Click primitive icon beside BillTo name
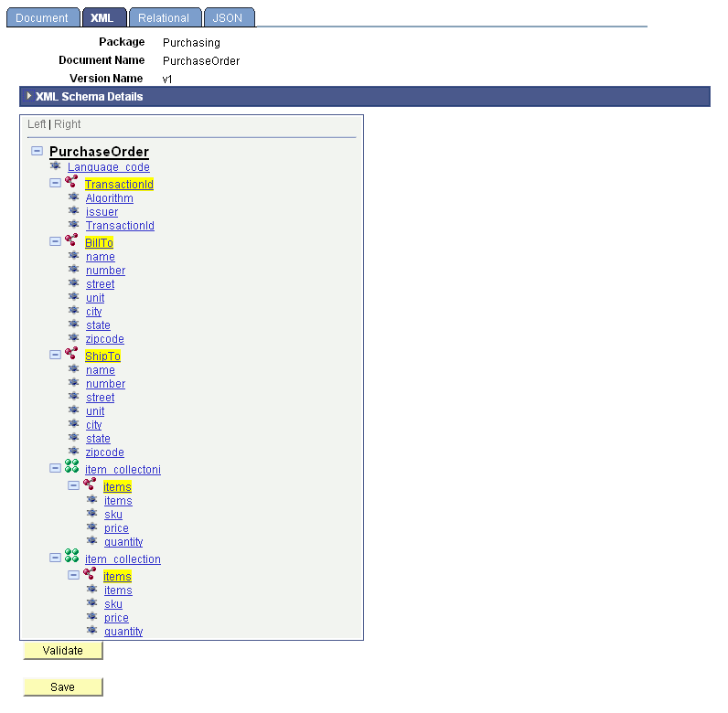 (x=73, y=255)
